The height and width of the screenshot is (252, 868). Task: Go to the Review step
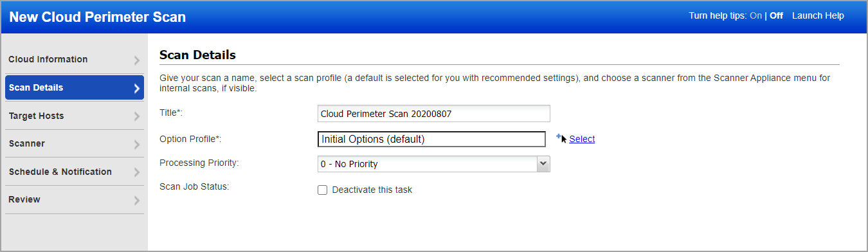coord(74,200)
